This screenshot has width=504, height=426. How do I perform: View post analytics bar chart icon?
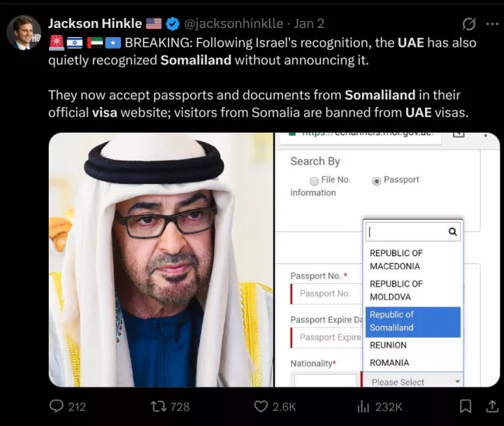tap(363, 407)
